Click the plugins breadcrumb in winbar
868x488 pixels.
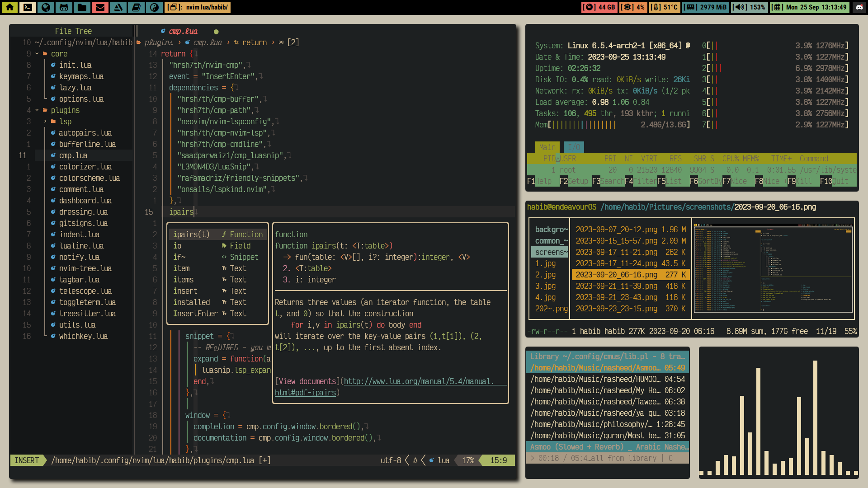click(x=158, y=42)
